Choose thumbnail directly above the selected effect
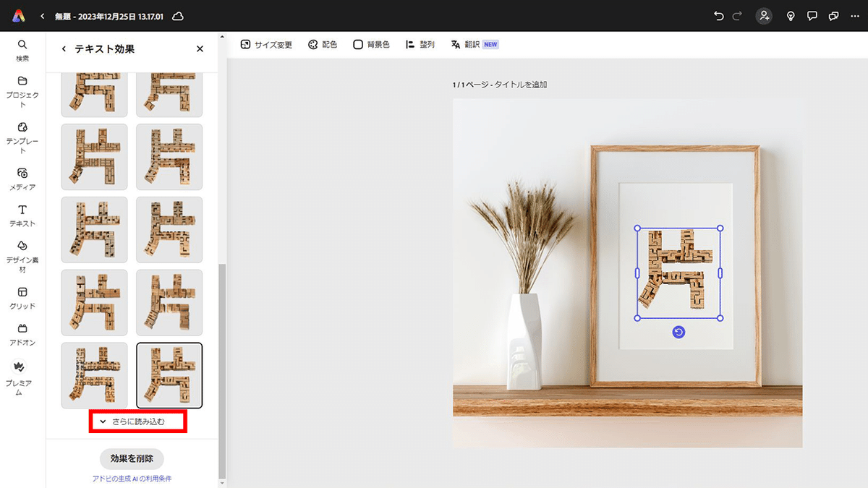The image size is (868, 488). (169, 302)
